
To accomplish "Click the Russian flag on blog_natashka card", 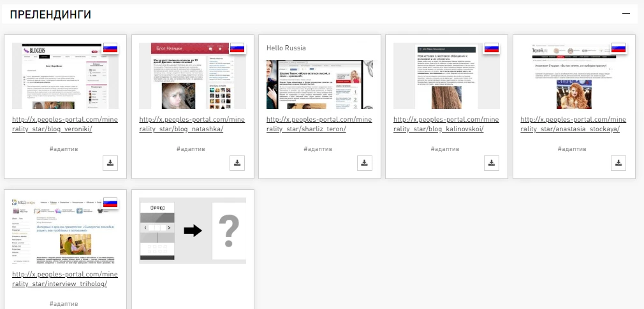I will click(237, 48).
